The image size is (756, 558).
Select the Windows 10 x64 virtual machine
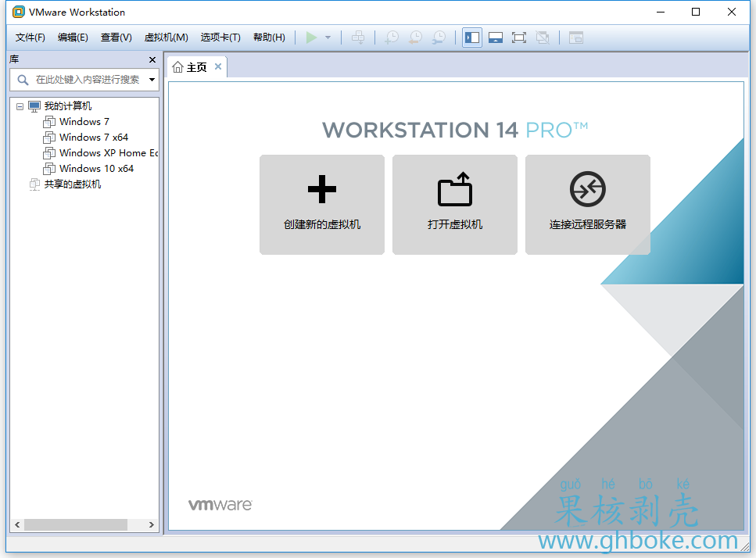(96, 169)
